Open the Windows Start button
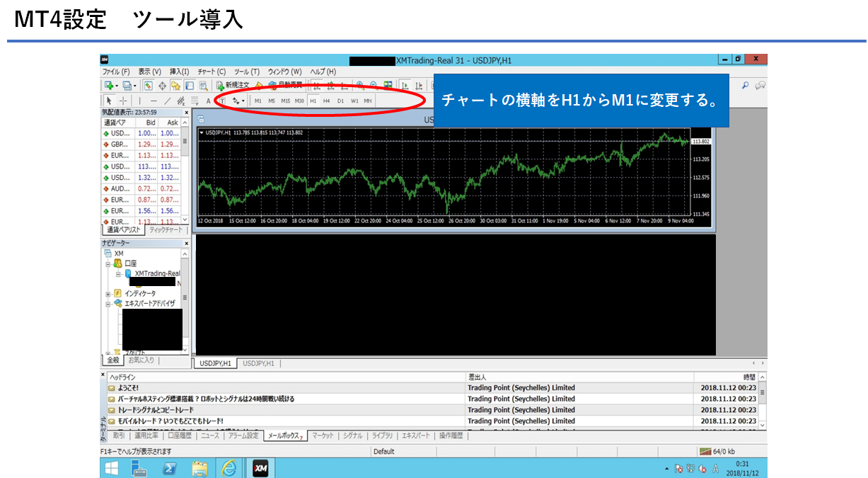 pos(112,468)
